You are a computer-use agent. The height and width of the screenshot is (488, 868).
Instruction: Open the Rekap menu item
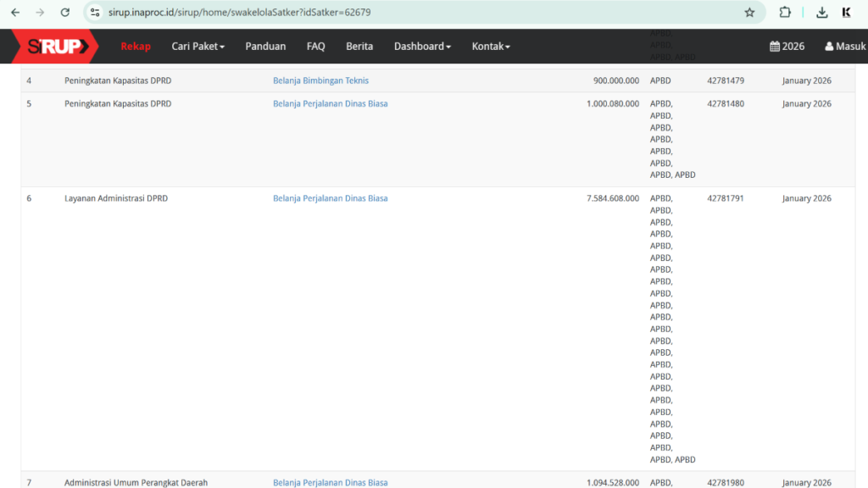(136, 47)
